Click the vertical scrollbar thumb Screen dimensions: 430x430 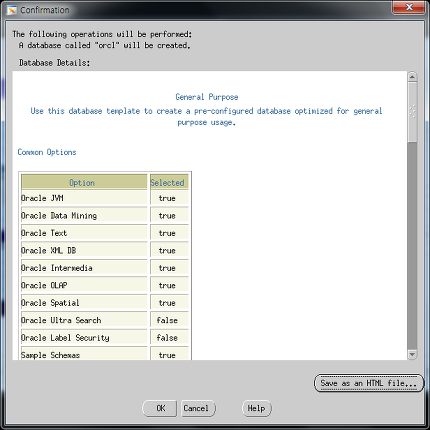coord(412,112)
